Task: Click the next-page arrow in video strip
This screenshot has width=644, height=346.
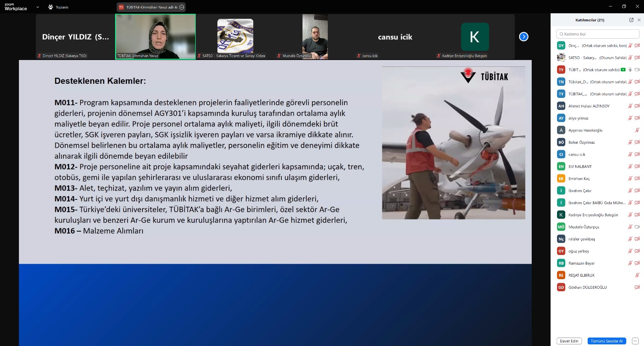Action: [x=524, y=37]
